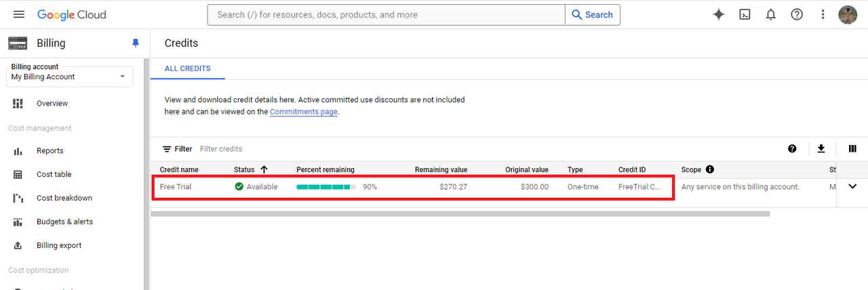Activate Cloud Shell terminal icon
The width and height of the screenshot is (868, 290).
pyautogui.click(x=745, y=14)
